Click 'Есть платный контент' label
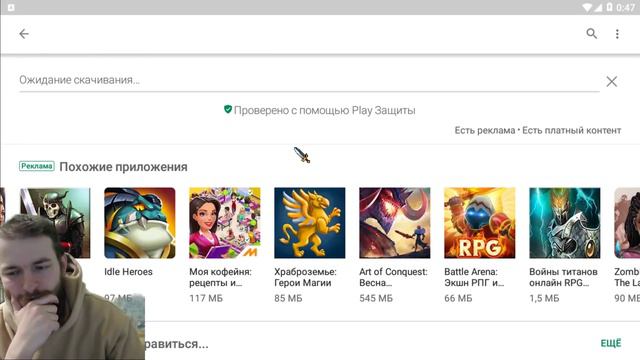The height and width of the screenshot is (360, 640). [x=572, y=131]
